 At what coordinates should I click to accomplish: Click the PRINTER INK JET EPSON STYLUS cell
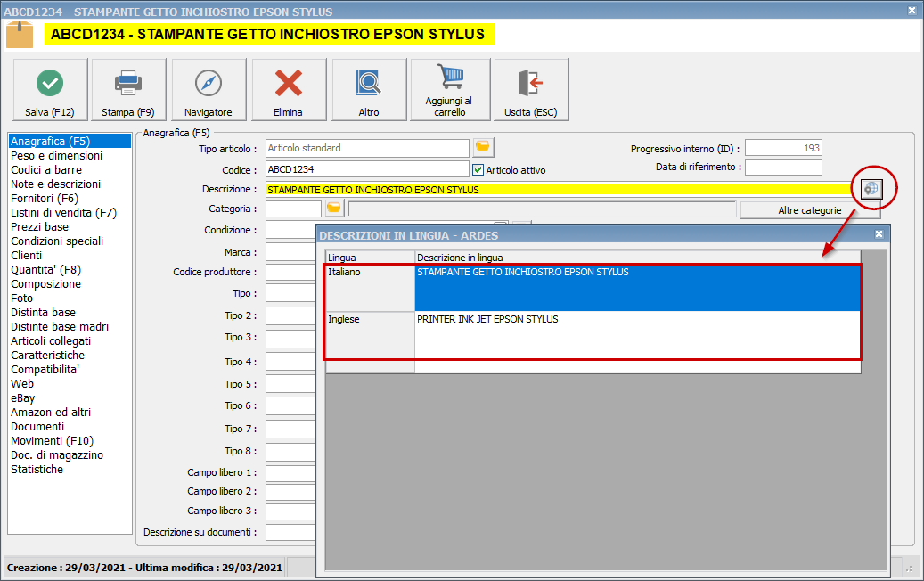(638, 335)
